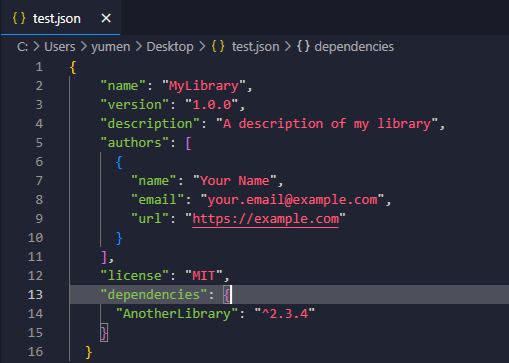Click line number 5 in gutter
Viewport: 509px width, 363px height.
[x=39, y=143]
